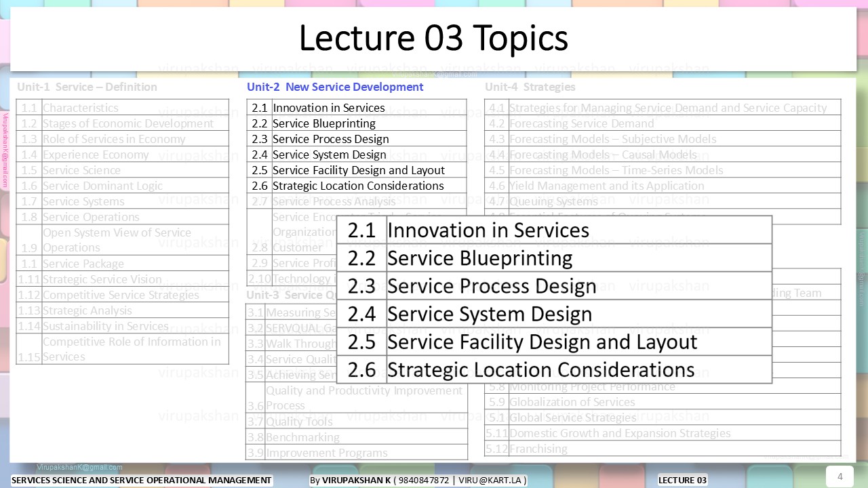Viewport: 868px width, 488px height.
Task: Click the slide page number 4
Action: click(x=840, y=476)
